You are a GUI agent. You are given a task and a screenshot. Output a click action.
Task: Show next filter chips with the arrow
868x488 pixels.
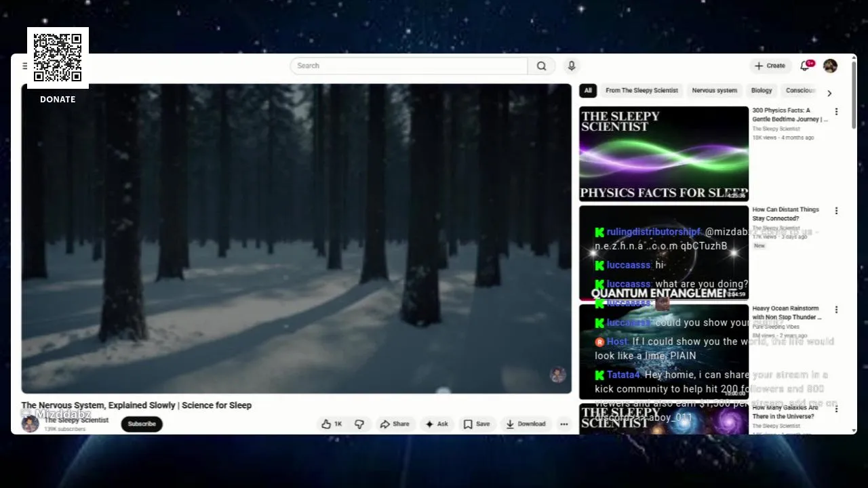tap(829, 93)
